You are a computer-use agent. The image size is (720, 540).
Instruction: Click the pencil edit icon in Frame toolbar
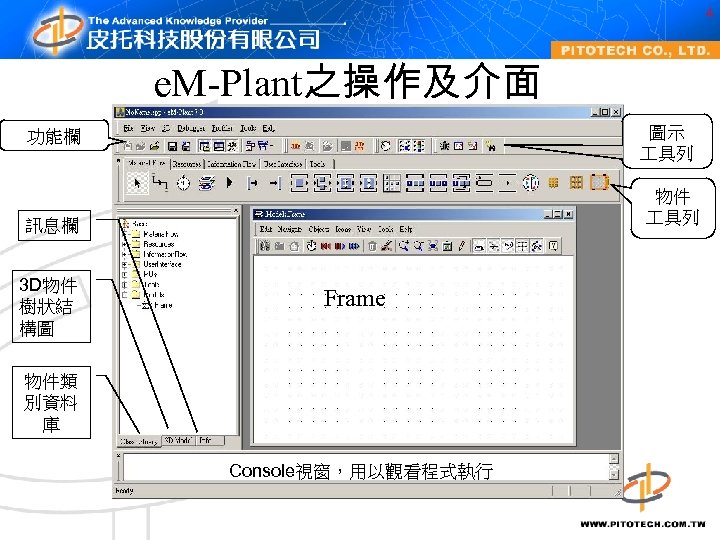click(x=461, y=246)
